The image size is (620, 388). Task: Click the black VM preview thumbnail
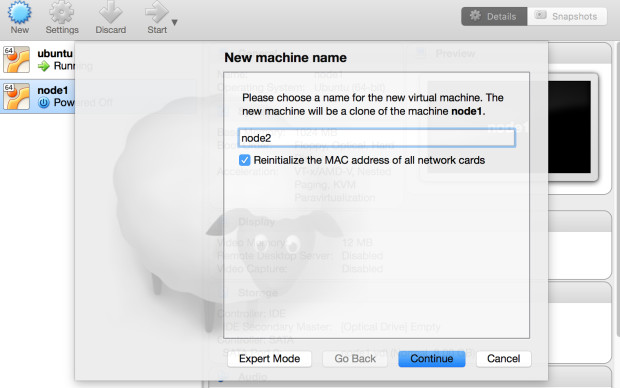pyautogui.click(x=569, y=127)
